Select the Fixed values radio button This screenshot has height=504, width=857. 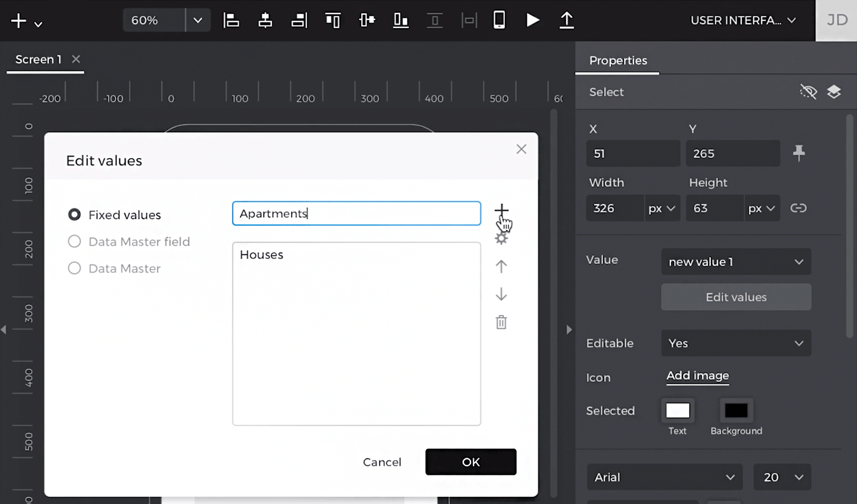[74, 215]
